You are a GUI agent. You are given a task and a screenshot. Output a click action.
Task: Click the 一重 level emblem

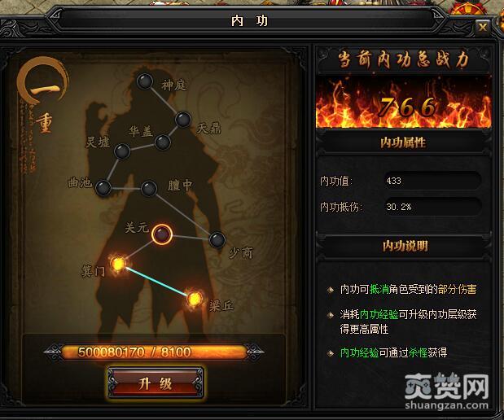click(x=43, y=94)
